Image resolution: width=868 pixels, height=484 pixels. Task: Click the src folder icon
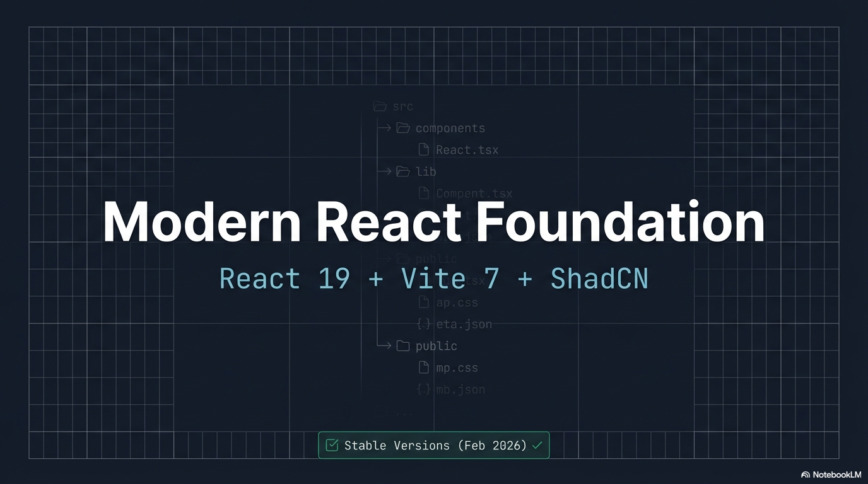[x=380, y=107]
